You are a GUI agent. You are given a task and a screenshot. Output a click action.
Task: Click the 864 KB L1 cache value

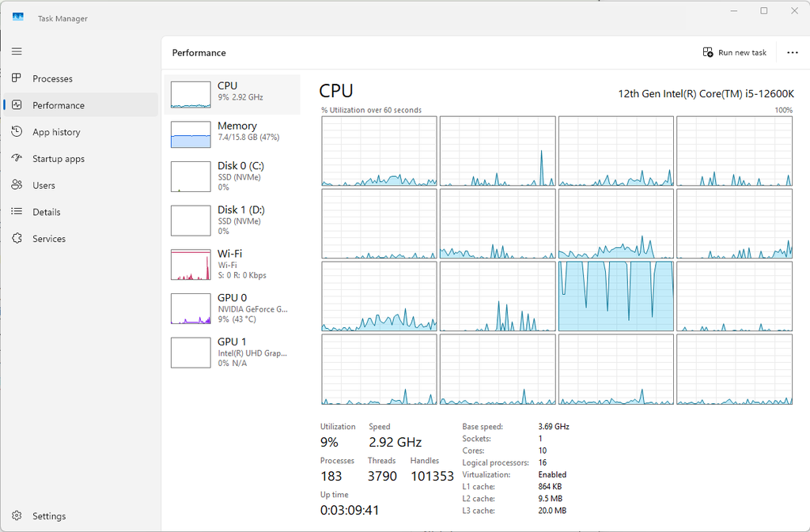click(551, 486)
